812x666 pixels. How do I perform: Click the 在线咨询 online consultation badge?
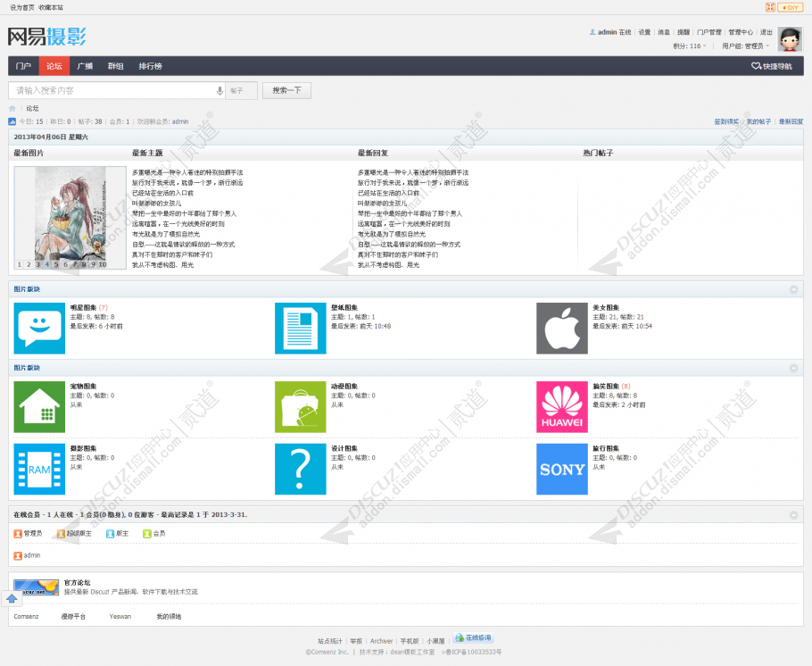click(x=473, y=637)
